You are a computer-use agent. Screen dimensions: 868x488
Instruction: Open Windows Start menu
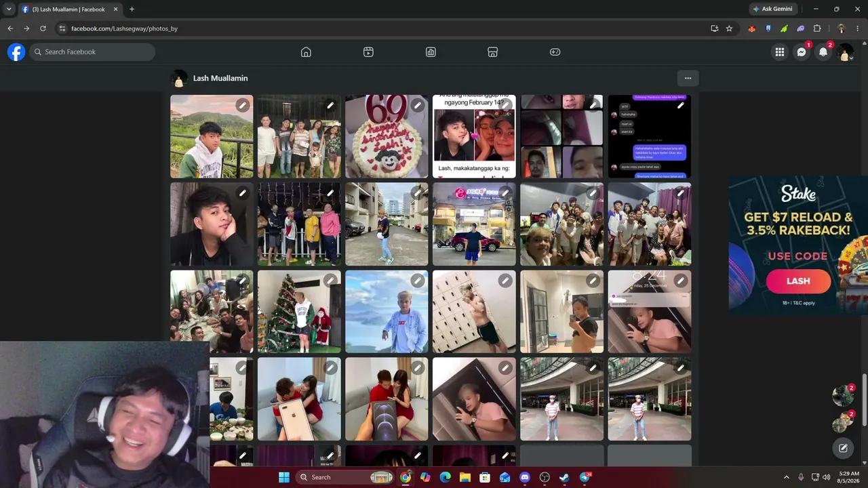click(284, 477)
